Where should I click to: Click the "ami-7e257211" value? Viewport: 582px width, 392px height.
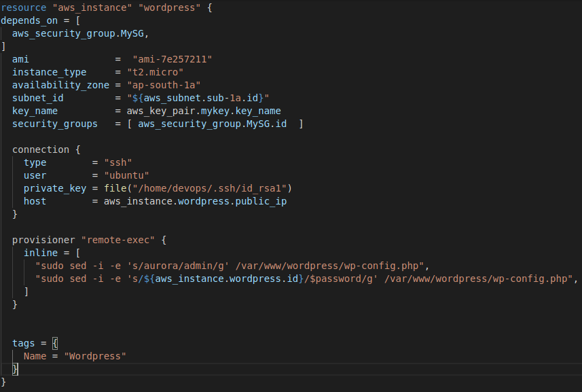[172, 59]
